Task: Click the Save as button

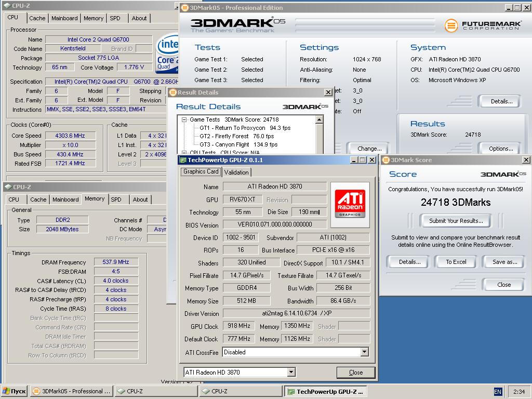Action: pos(504,262)
